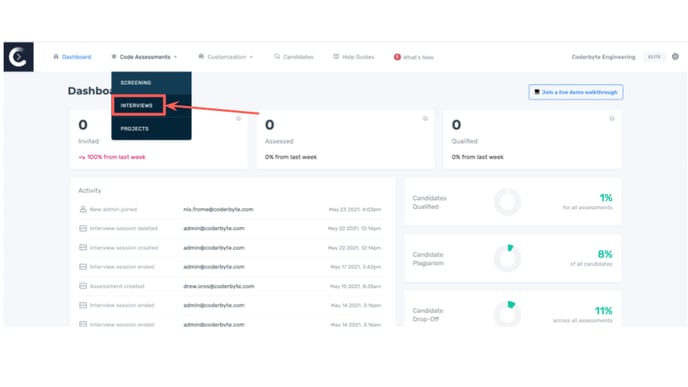Click the Help Guides book icon

tap(336, 57)
